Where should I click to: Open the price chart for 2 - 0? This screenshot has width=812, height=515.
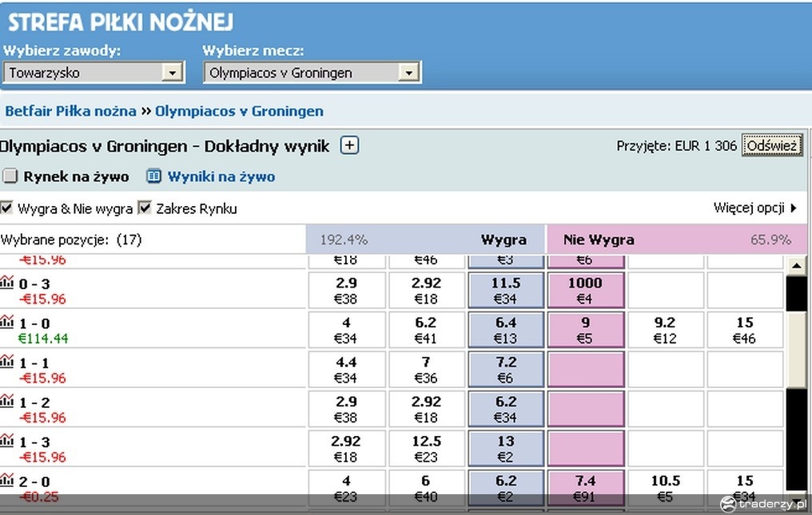(x=6, y=479)
